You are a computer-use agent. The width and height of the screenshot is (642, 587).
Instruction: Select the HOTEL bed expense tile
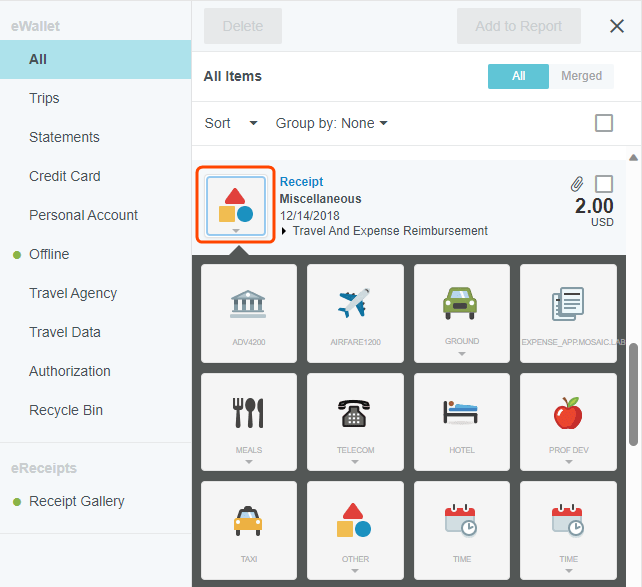pyautogui.click(x=461, y=420)
